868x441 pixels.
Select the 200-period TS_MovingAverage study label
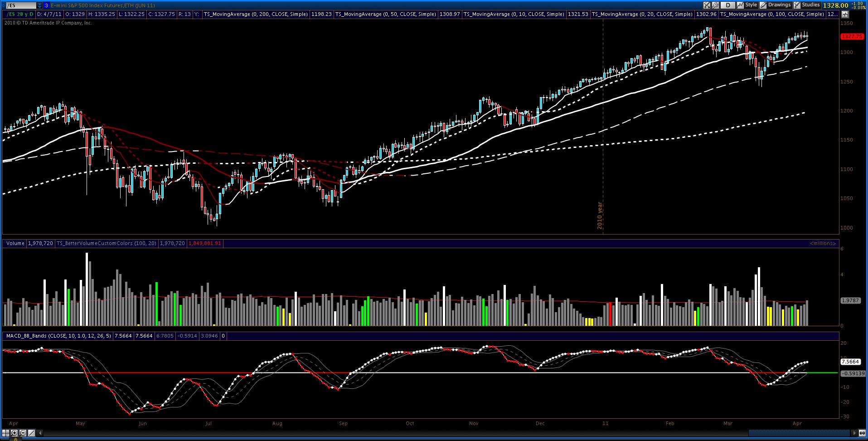pyautogui.click(x=256, y=14)
